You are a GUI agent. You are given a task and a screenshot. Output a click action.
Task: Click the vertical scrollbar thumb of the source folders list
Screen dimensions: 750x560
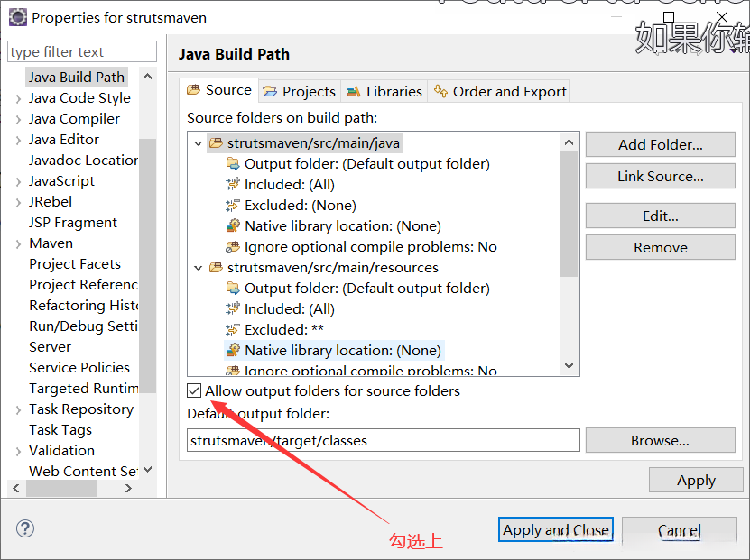[x=569, y=214]
